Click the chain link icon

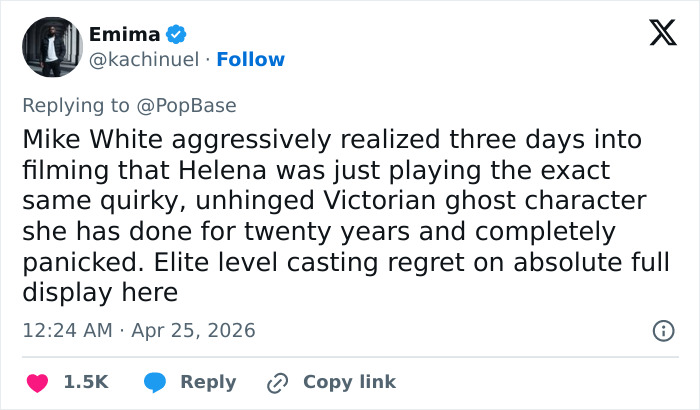pos(277,382)
